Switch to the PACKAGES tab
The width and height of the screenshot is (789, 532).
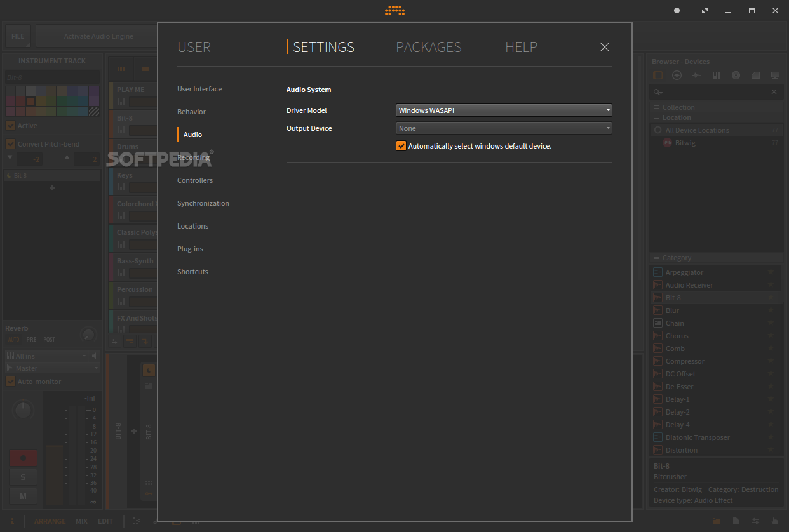point(429,47)
